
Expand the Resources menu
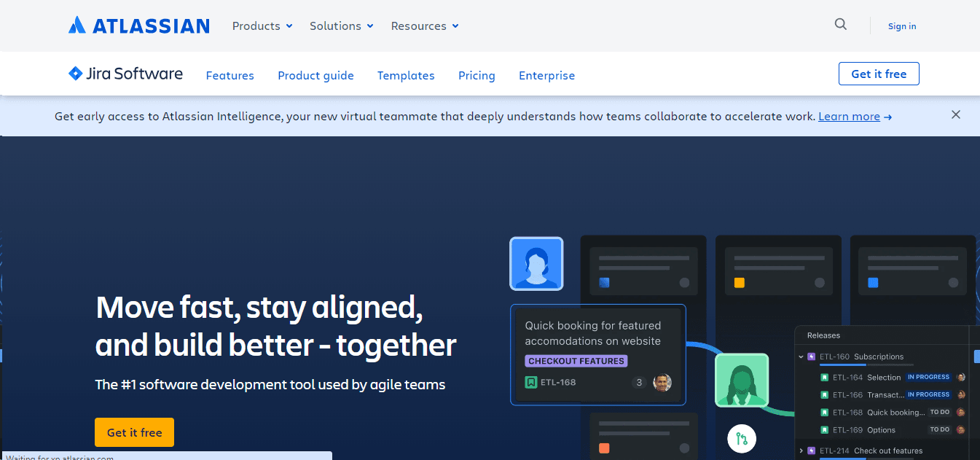(x=425, y=26)
